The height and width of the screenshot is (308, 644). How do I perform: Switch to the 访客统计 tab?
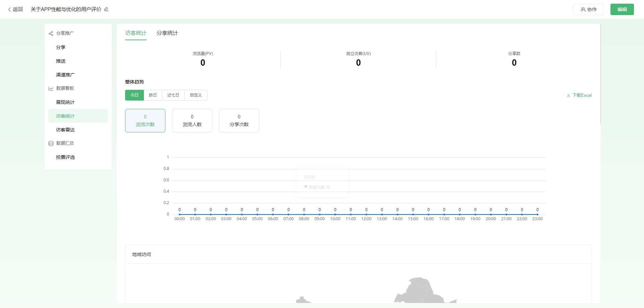(136, 33)
